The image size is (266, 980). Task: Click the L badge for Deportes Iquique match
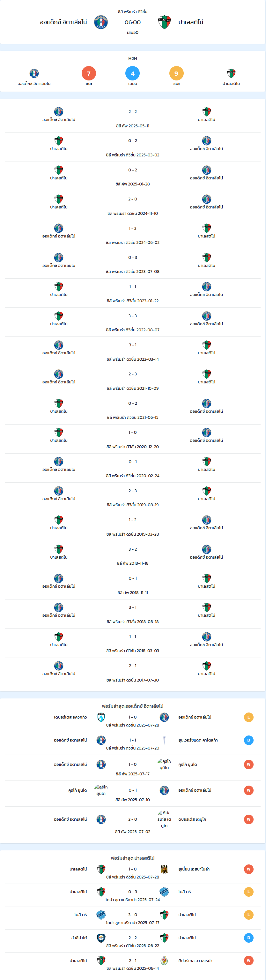click(x=248, y=717)
